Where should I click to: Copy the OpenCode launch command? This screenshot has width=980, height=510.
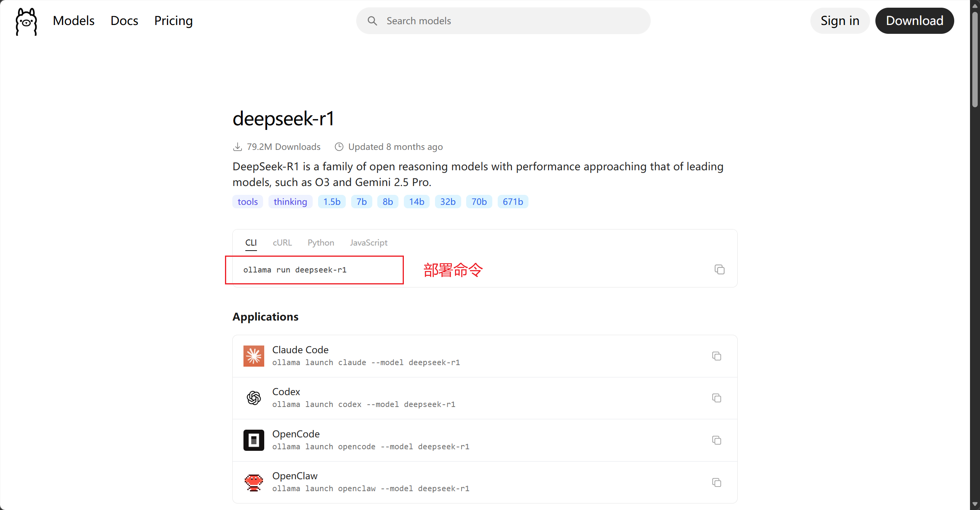click(716, 440)
